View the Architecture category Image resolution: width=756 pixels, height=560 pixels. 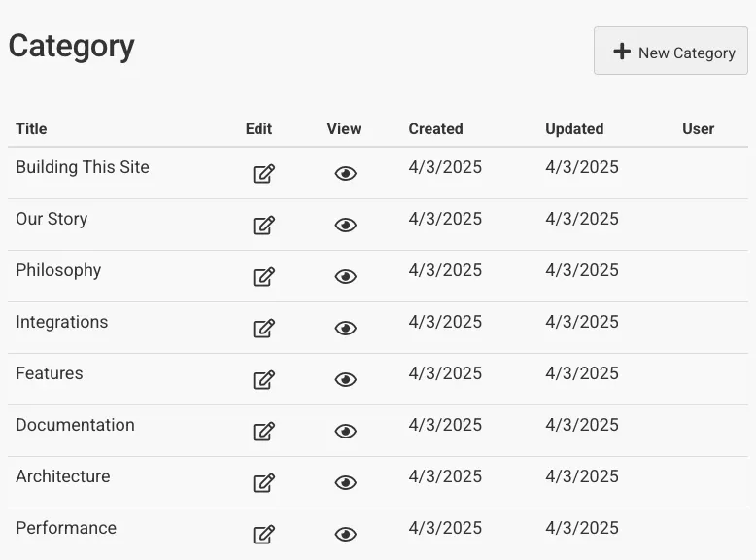[345, 483]
